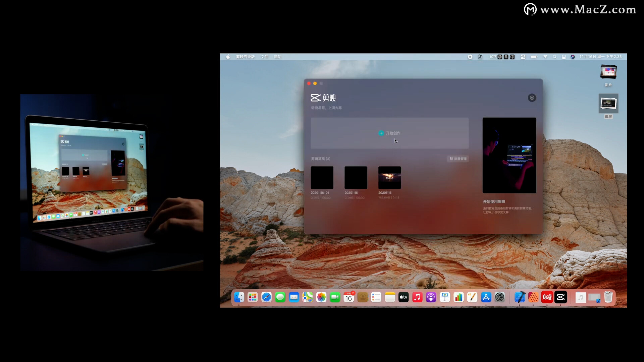Open Messages in the Dock
Screen dimensions: 644x362
(x=280, y=297)
